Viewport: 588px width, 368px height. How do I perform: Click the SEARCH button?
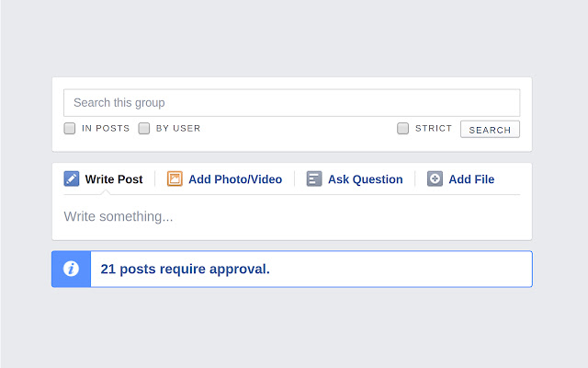[x=490, y=130]
